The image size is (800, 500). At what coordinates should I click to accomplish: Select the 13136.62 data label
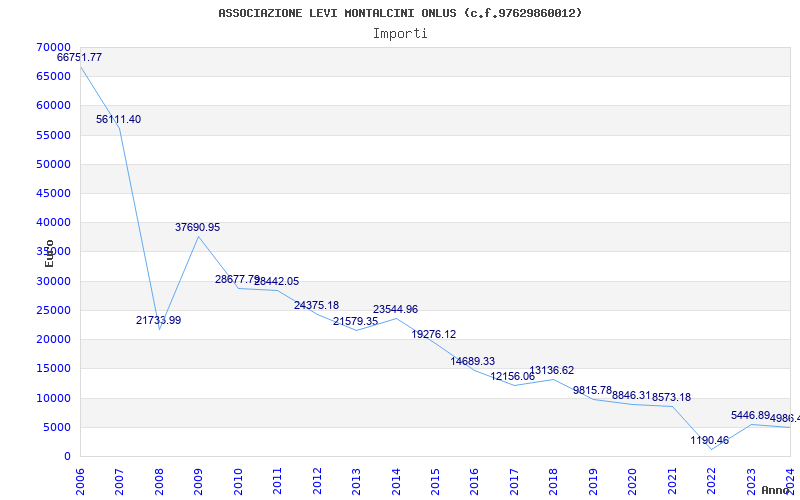point(552,370)
